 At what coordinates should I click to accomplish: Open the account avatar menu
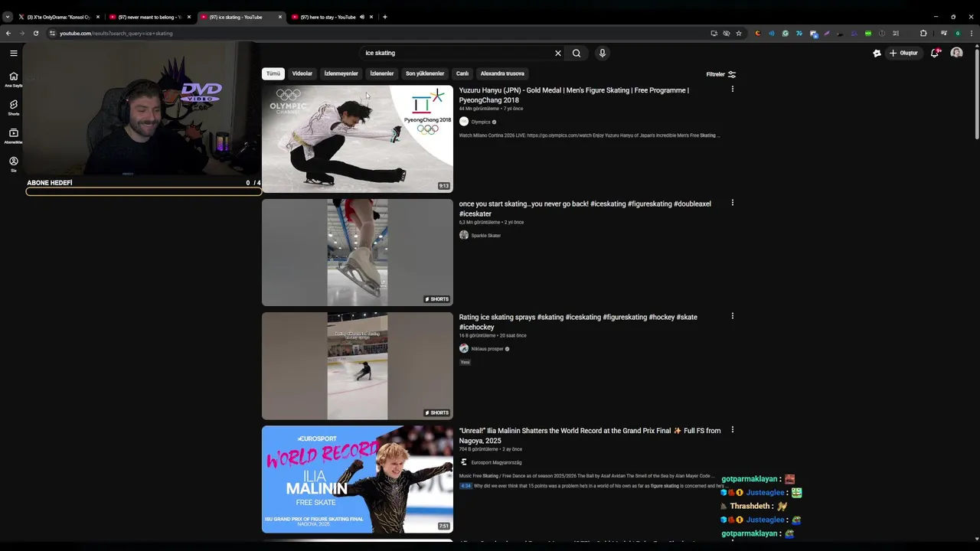tap(956, 53)
